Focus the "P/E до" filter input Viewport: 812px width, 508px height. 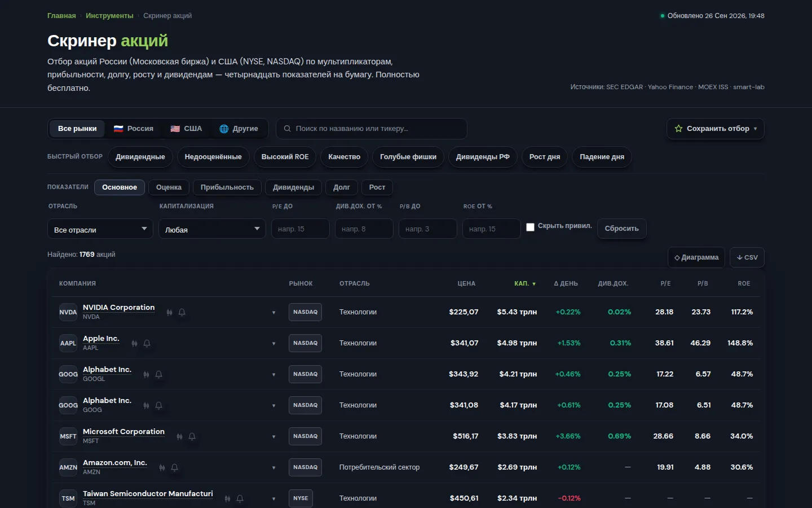pos(301,229)
